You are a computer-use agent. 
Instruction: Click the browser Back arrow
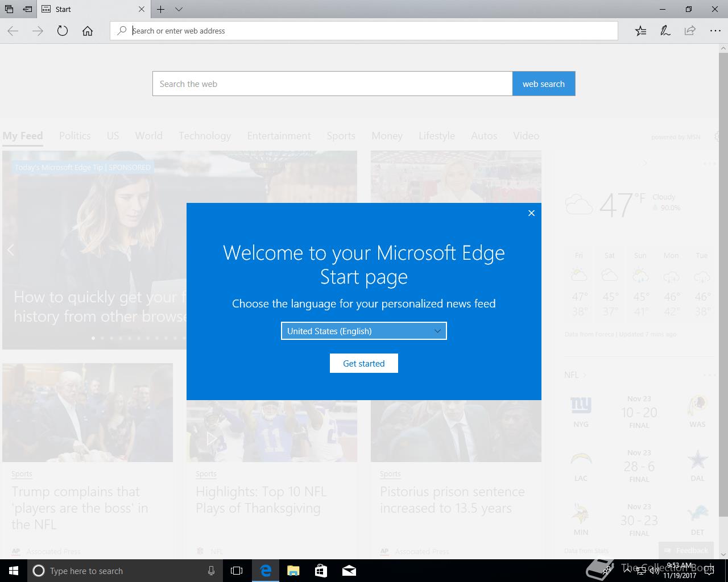(13, 31)
